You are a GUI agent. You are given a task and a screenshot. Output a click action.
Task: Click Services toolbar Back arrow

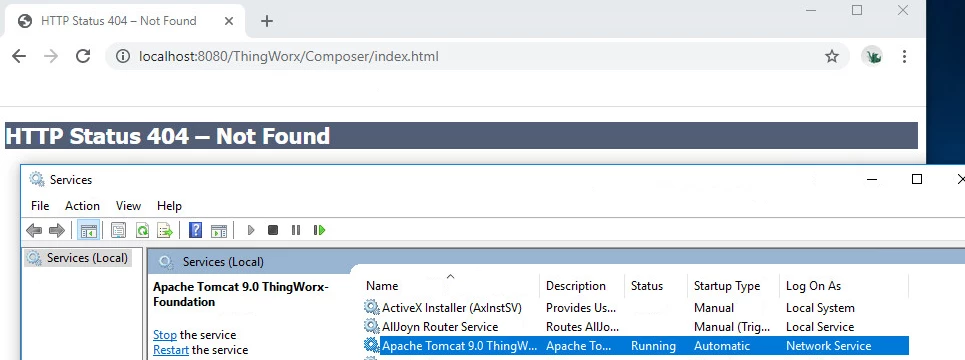pyautogui.click(x=34, y=230)
